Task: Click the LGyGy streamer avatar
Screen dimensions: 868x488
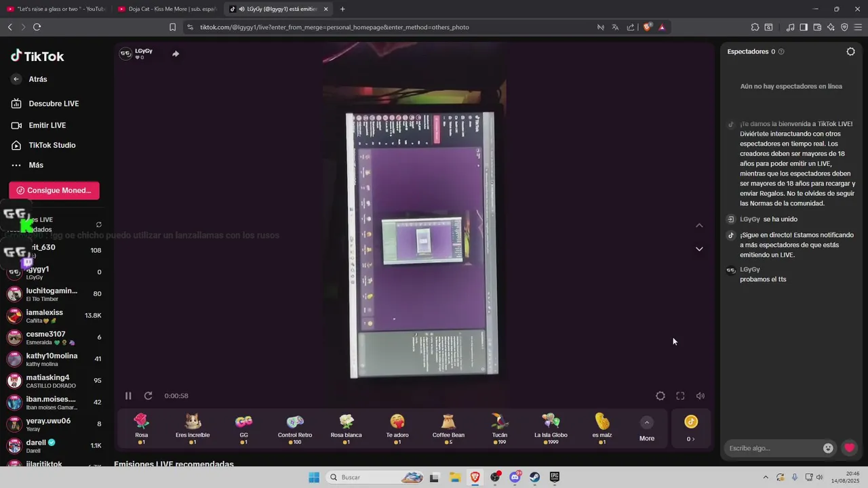Action: click(x=125, y=54)
